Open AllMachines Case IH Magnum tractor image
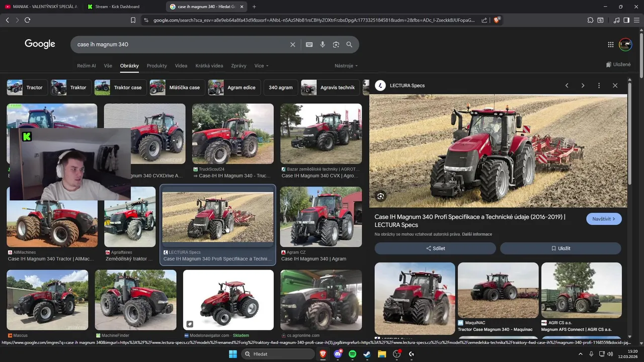Screen dimensions: 644x362 click(52, 224)
